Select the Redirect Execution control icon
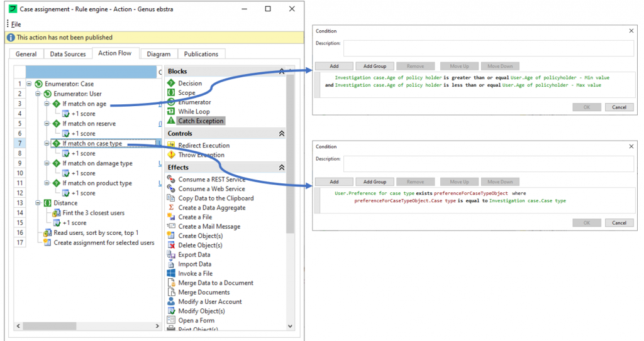The width and height of the screenshot is (644, 341). 171,145
